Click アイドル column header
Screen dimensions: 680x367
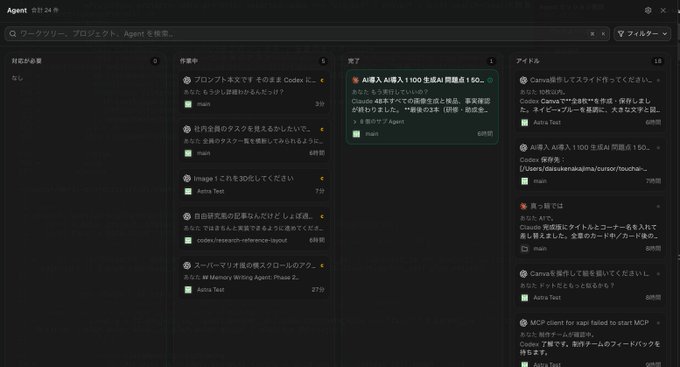pyautogui.click(x=527, y=61)
